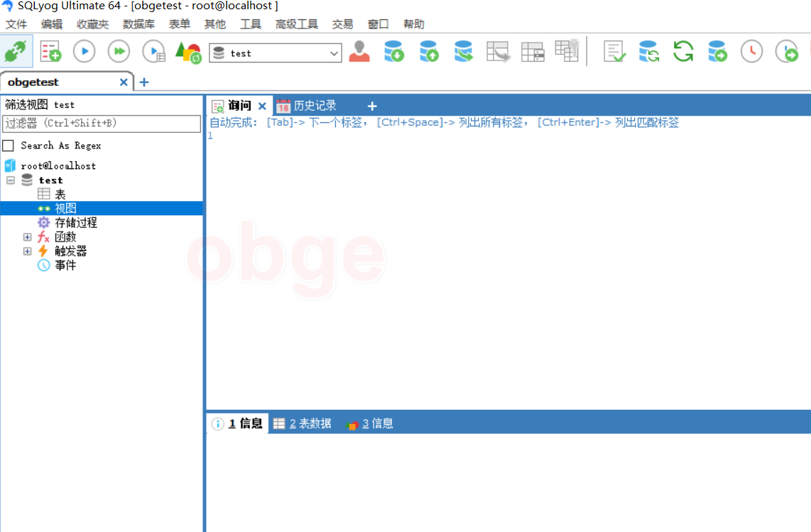Select the 表 tables node

pos(60,195)
